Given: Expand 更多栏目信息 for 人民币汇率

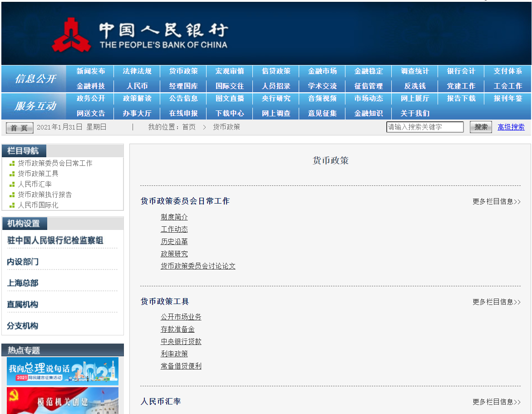Looking at the screenshot, I should click(x=497, y=402).
